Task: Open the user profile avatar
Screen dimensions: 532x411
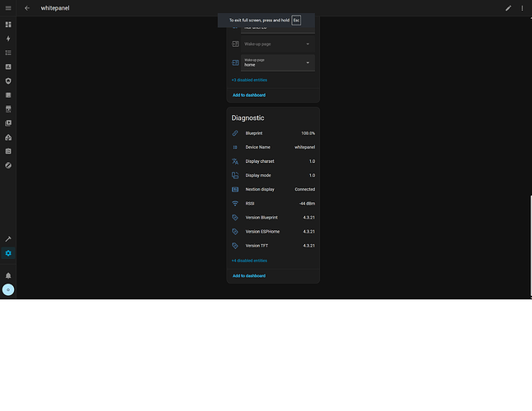Action: [8, 289]
